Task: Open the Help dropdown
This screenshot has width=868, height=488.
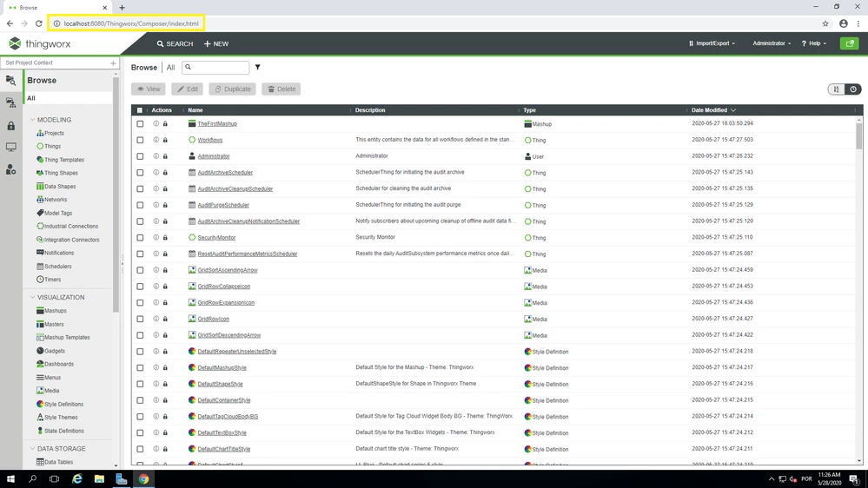Action: [814, 43]
